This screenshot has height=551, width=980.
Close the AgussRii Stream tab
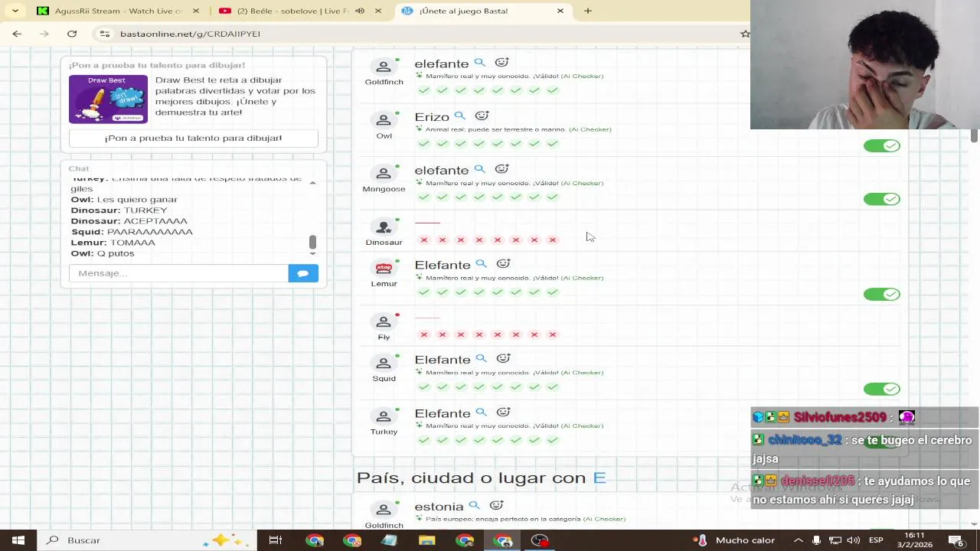click(x=196, y=11)
